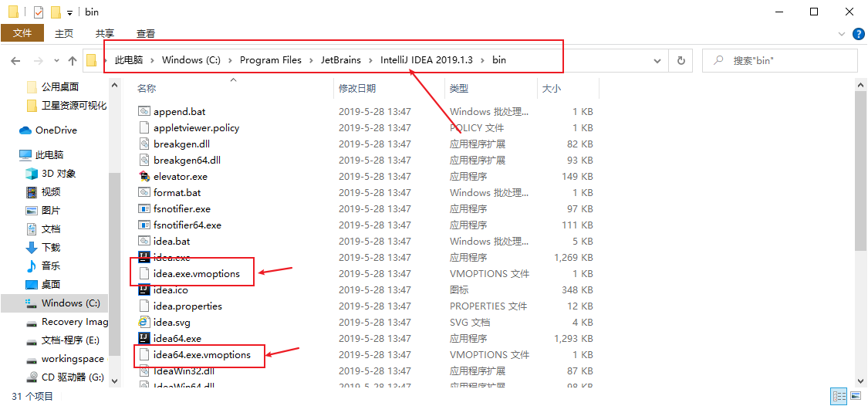Switch to large icons view layout

[856, 396]
